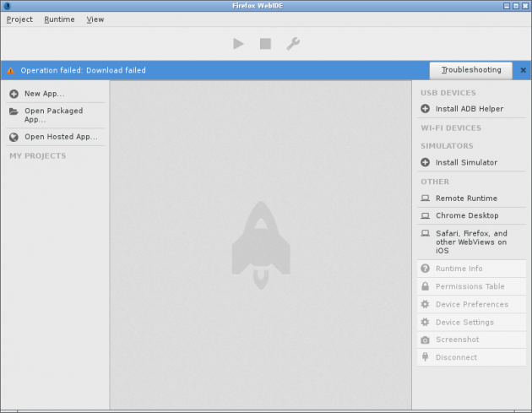The width and height of the screenshot is (532, 413).
Task: Click Disconnect in the runtime panel
Action: pos(471,357)
